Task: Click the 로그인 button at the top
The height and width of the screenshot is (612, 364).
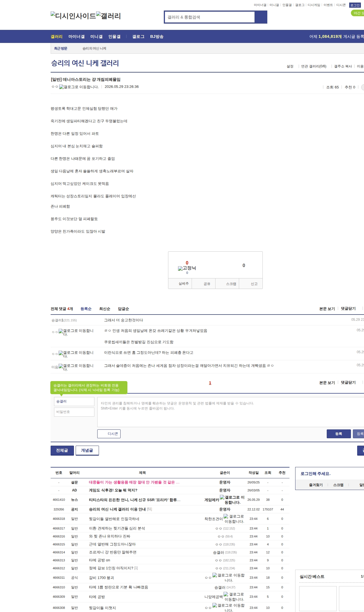Action: tap(355, 5)
